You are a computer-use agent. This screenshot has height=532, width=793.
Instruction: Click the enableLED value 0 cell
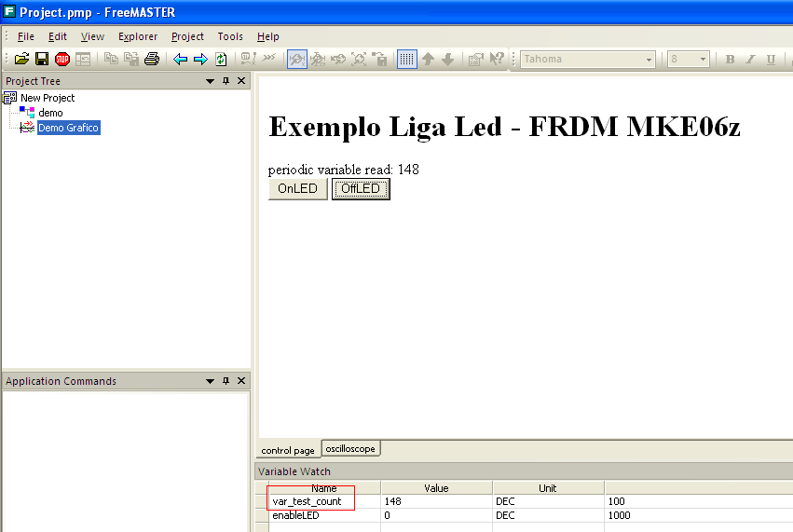tap(436, 515)
